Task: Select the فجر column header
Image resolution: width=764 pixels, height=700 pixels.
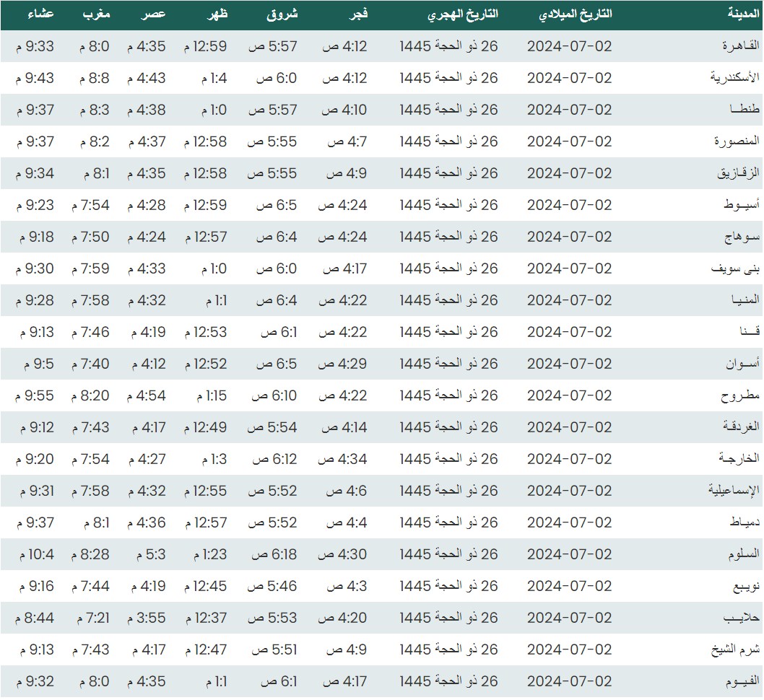Action: point(357,14)
